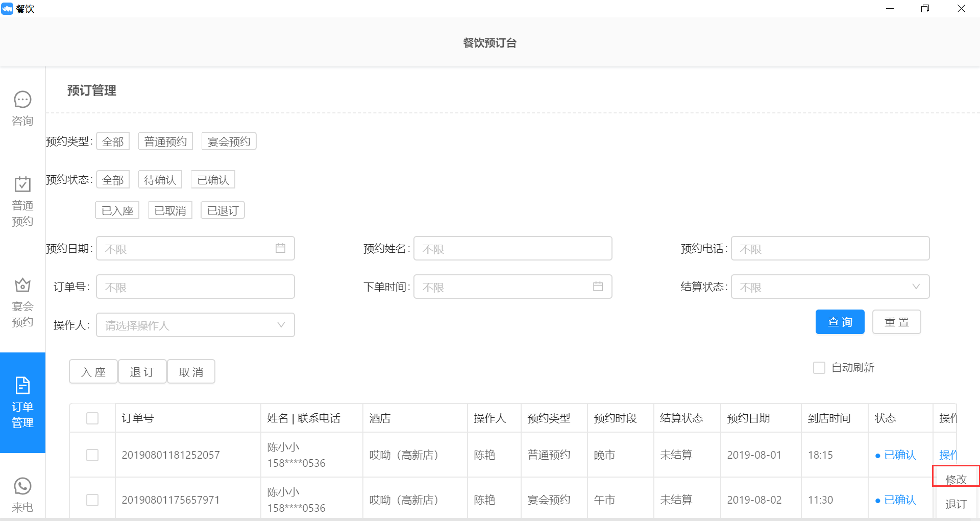Tick checkbox for order 20190801175657971
Screen dimensions: 980x521
[92, 500]
